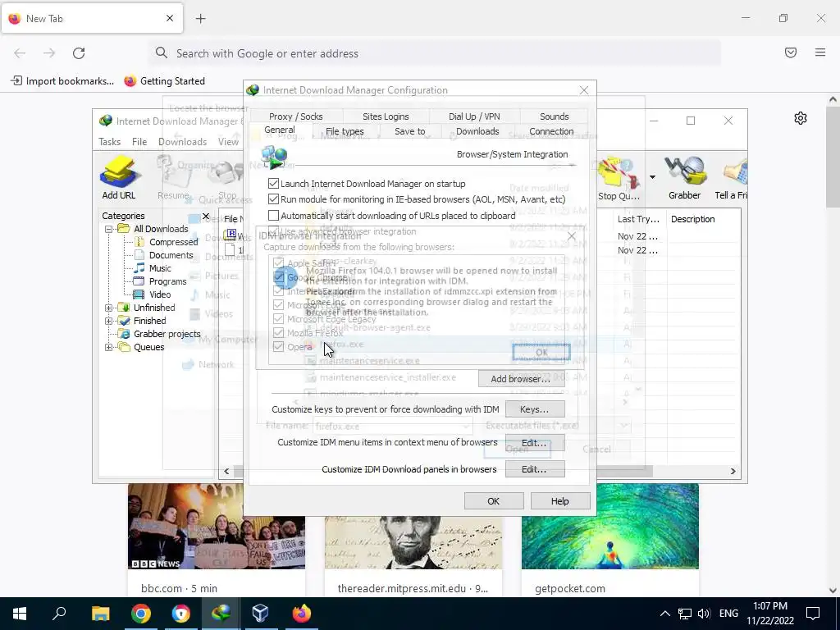Enable automatic downloading of clipboard URLs
Viewport: 840px width, 630px height.
pyautogui.click(x=274, y=216)
